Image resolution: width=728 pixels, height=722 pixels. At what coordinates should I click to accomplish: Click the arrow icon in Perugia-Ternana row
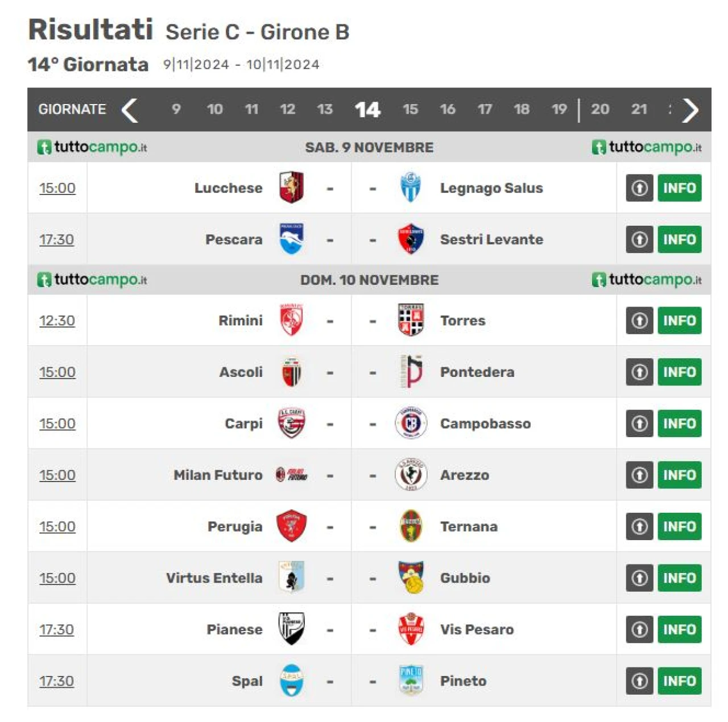pyautogui.click(x=640, y=526)
